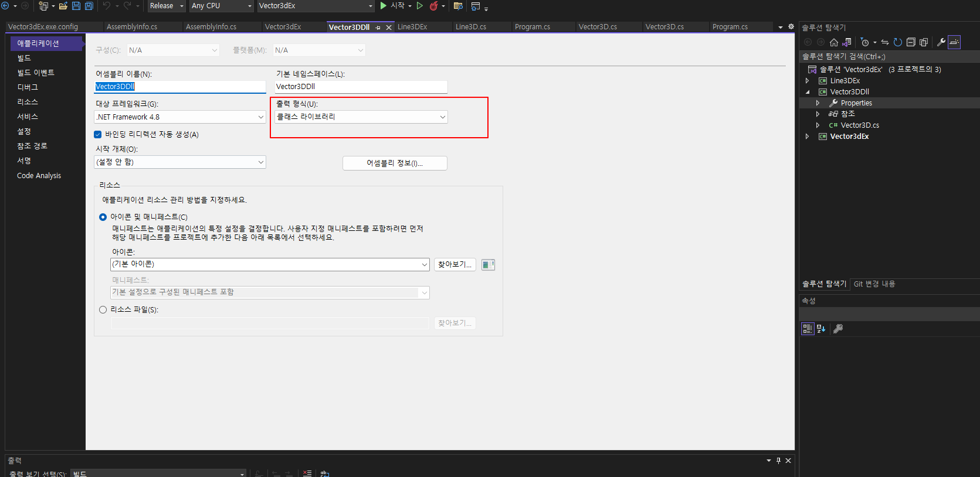
Task: Open the 시작 개체 dropdown
Action: 180,162
